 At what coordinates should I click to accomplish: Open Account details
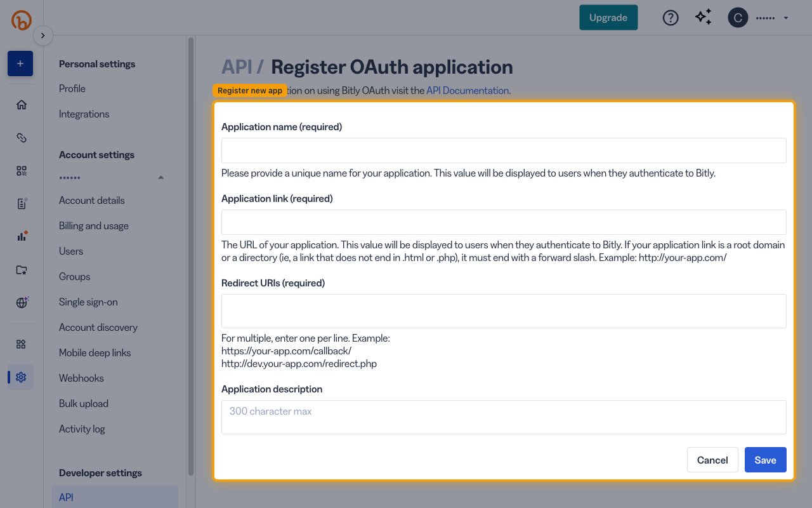[92, 201]
